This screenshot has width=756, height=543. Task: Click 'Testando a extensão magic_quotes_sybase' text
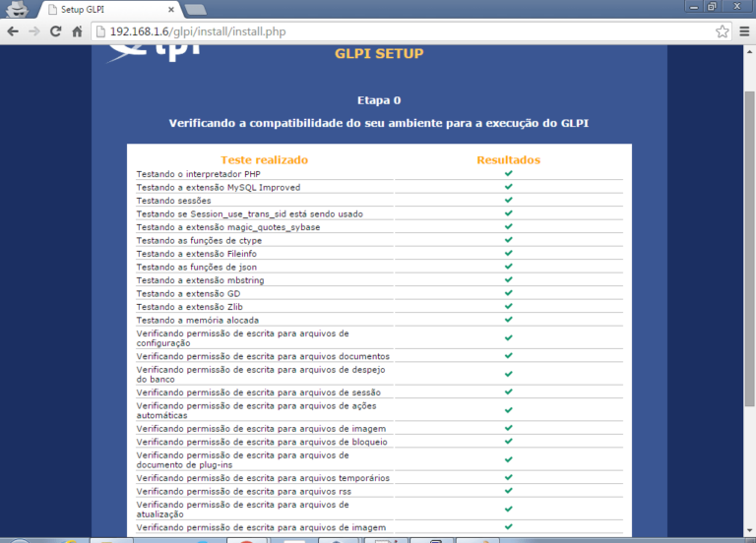[228, 227]
